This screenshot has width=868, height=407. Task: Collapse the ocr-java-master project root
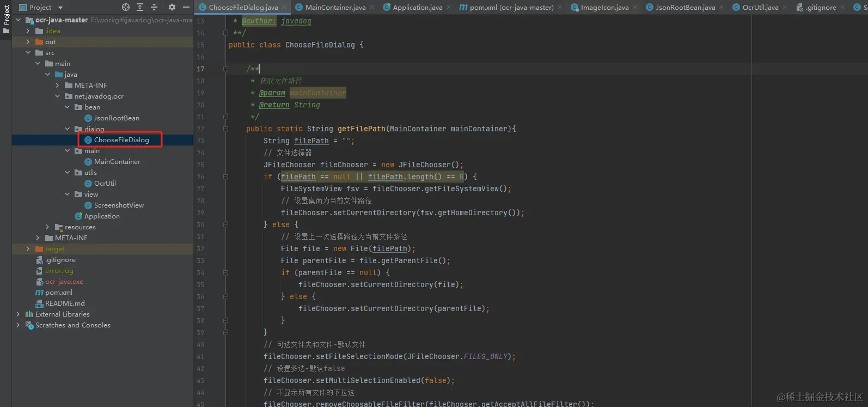[x=19, y=20]
